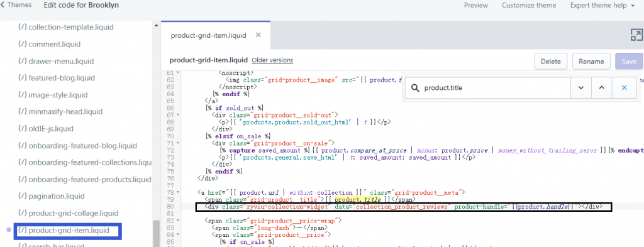The height and width of the screenshot is (247, 644).
Task: Click the 'elsif on_sale' line 70
Action: click(237, 136)
